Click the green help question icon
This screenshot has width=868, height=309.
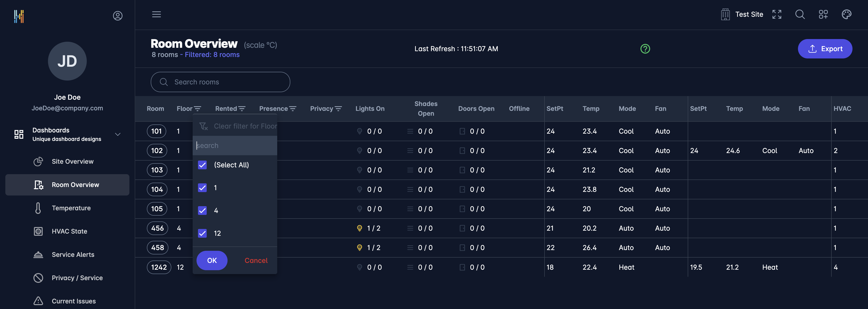coord(645,49)
